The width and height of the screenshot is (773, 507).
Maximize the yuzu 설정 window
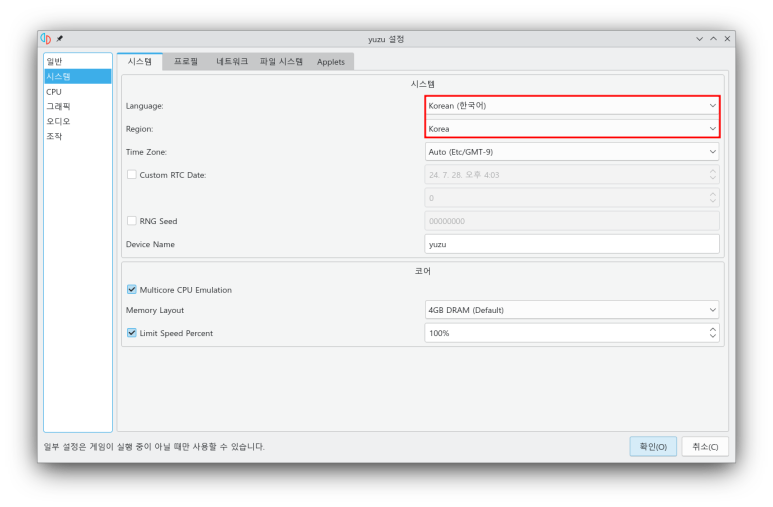coord(713,39)
